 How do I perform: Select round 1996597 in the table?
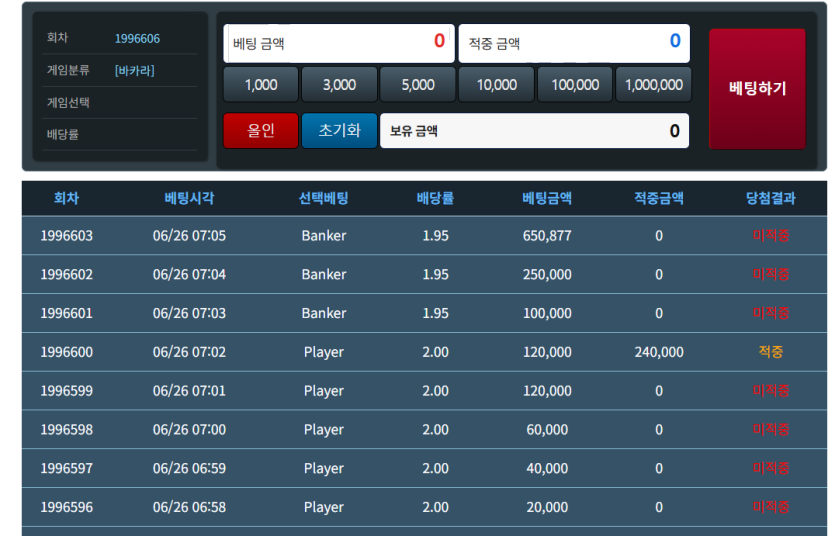coord(67,468)
